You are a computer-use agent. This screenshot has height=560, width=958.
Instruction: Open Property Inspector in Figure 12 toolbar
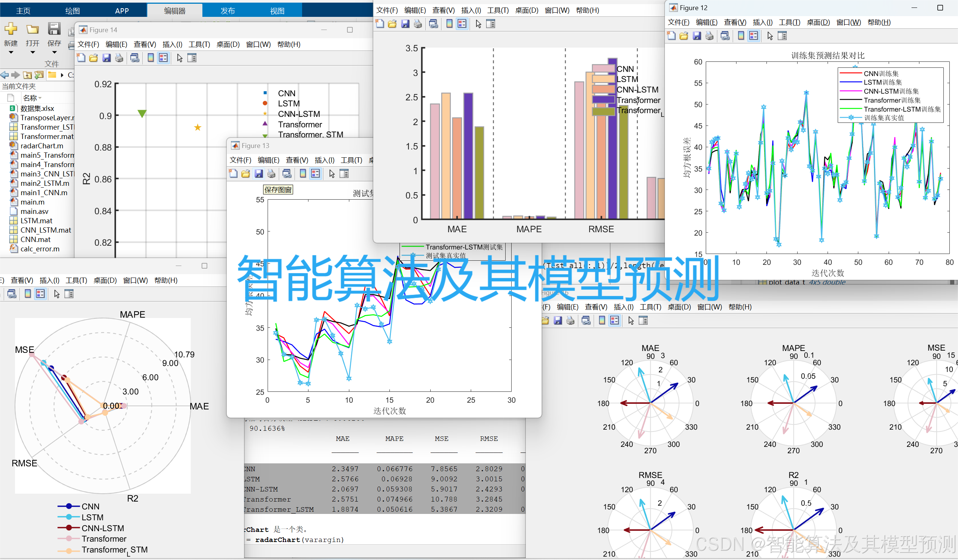click(x=782, y=36)
